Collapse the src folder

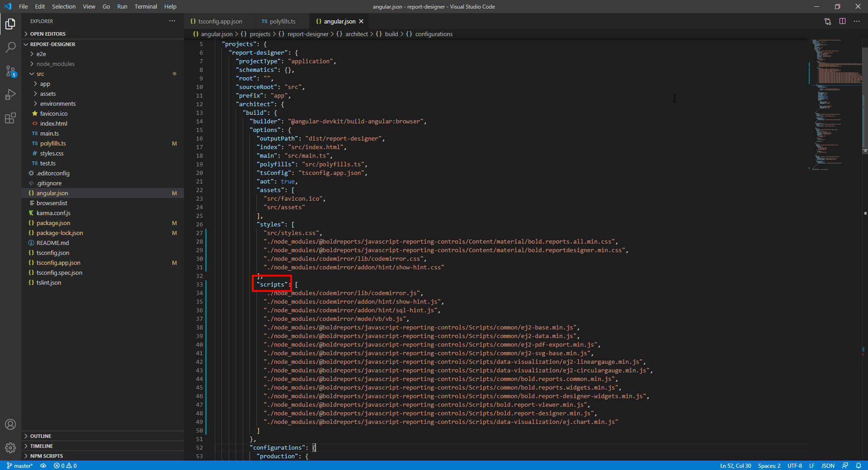point(40,74)
